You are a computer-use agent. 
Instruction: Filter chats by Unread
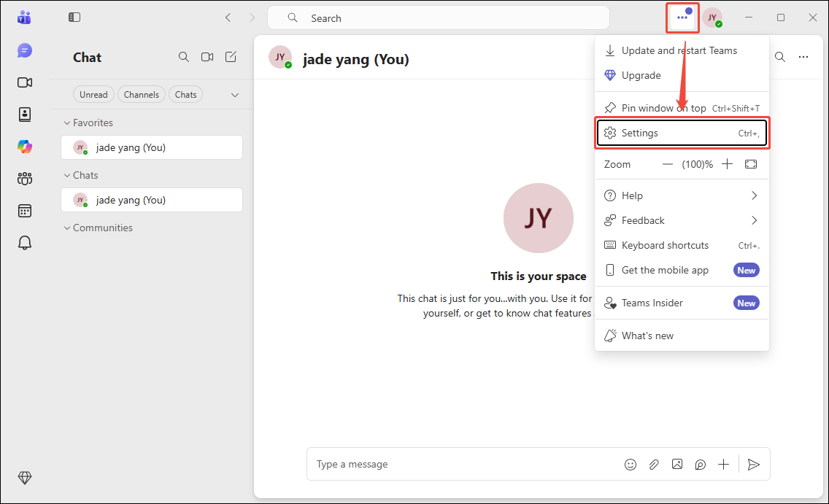tap(93, 95)
